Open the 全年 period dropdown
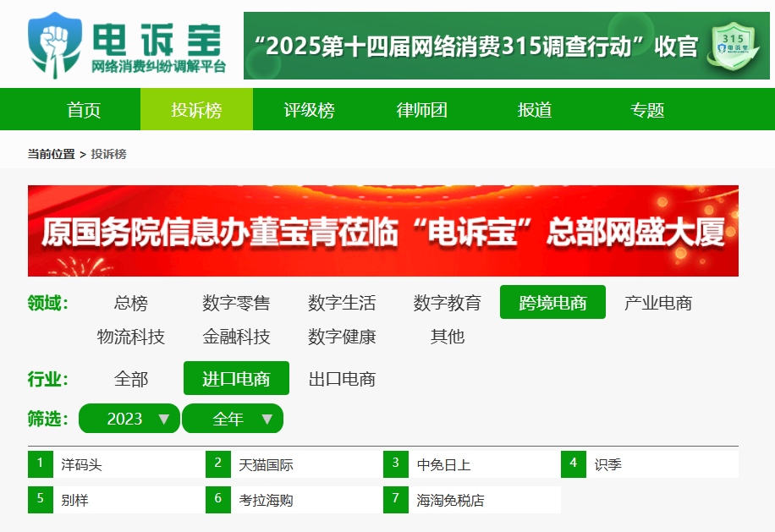 click(233, 419)
